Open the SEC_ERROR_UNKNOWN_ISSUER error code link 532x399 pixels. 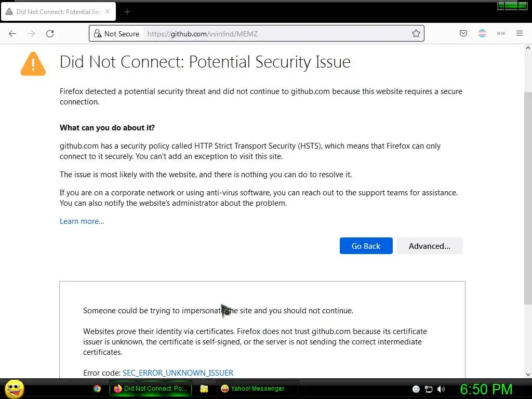tap(178, 373)
